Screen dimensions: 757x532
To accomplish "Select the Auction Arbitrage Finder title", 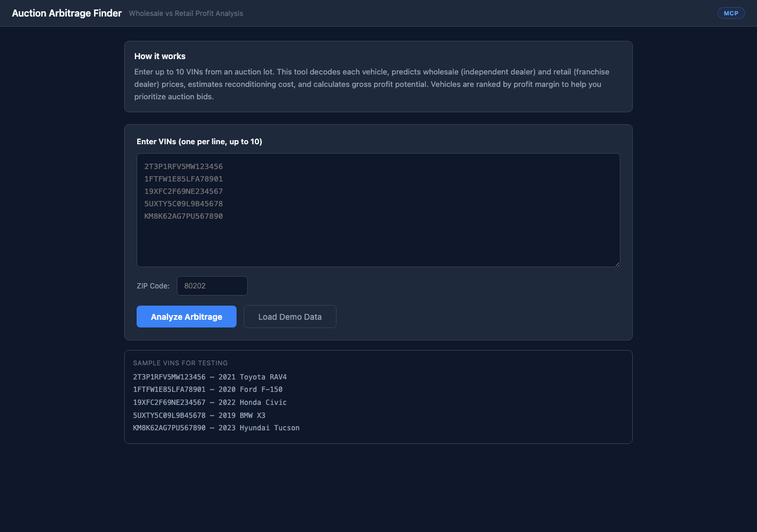I will click(x=66, y=12).
